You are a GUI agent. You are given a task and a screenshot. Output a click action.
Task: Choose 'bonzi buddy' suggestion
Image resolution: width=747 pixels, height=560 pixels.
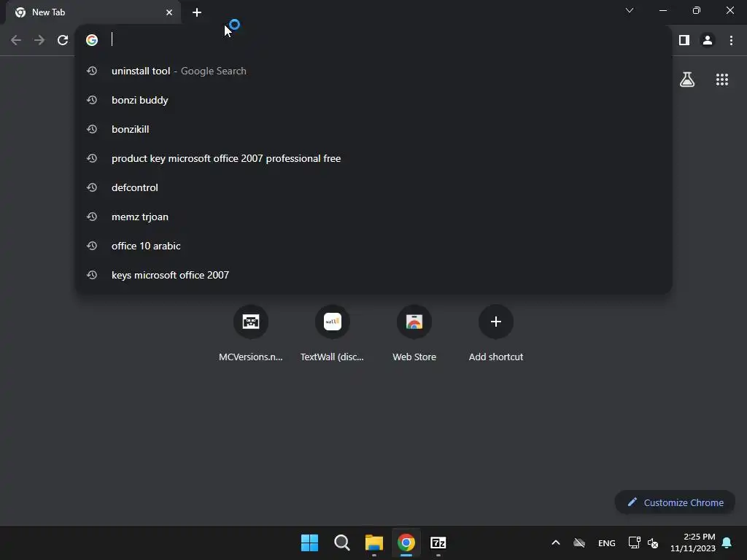tap(374, 100)
